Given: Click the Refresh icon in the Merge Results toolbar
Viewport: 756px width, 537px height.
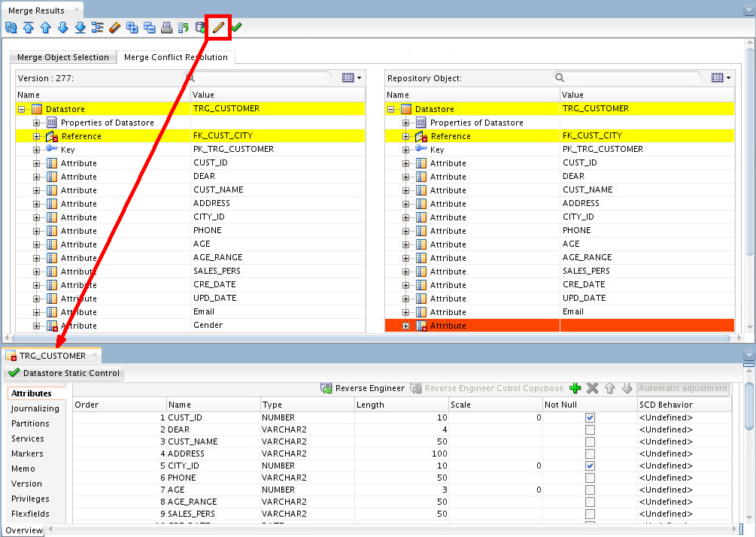Looking at the screenshot, I should click(10, 27).
